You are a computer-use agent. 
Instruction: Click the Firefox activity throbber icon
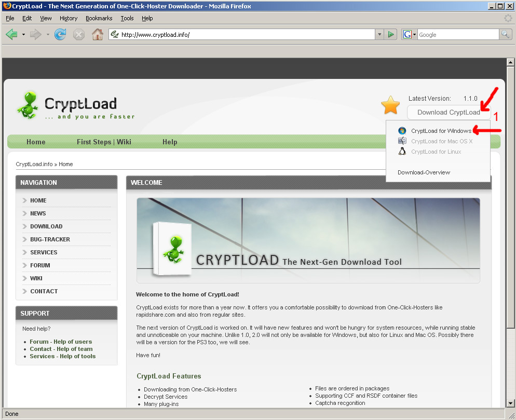[x=508, y=18]
